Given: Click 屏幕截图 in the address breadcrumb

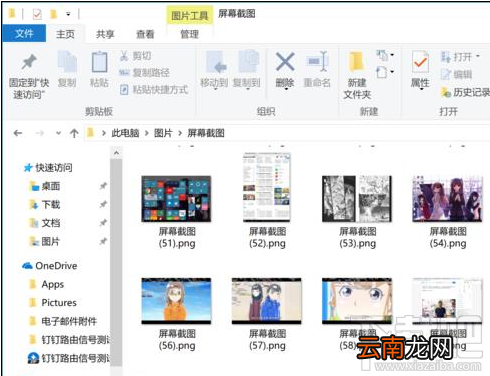Looking at the screenshot, I should pyautogui.click(x=206, y=133).
